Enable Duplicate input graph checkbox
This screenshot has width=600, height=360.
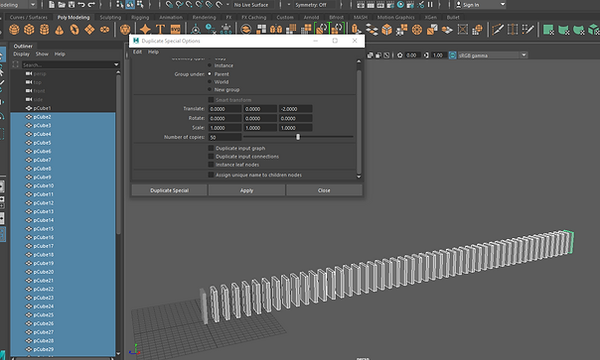tap(211, 148)
